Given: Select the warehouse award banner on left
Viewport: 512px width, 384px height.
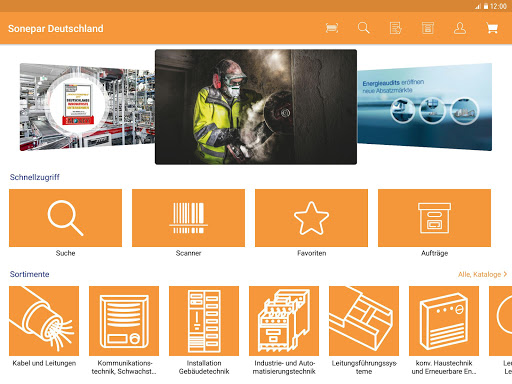Looking at the screenshot, I should 87,107.
